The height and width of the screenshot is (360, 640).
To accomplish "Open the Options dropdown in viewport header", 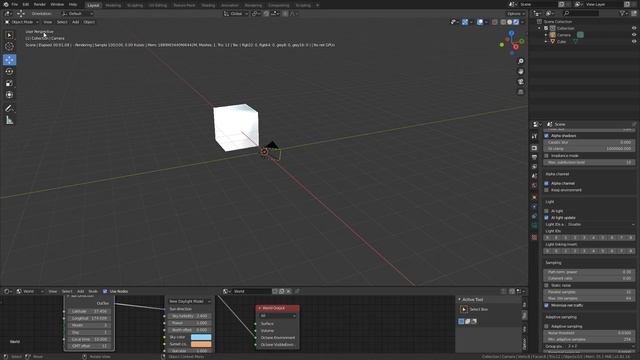I will tap(516, 13).
